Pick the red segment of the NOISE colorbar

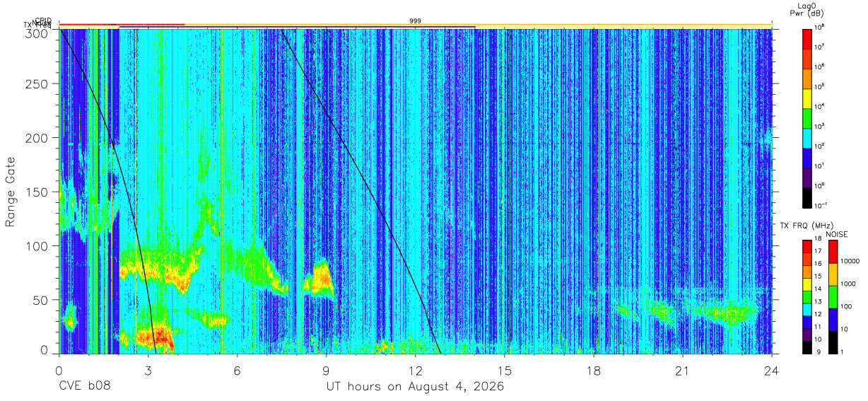click(x=833, y=251)
